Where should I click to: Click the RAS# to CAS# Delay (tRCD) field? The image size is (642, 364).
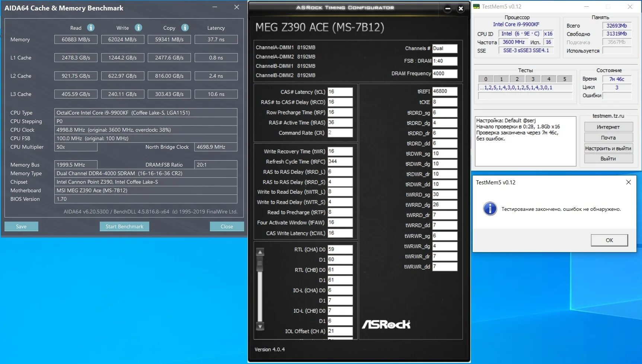pos(340,102)
